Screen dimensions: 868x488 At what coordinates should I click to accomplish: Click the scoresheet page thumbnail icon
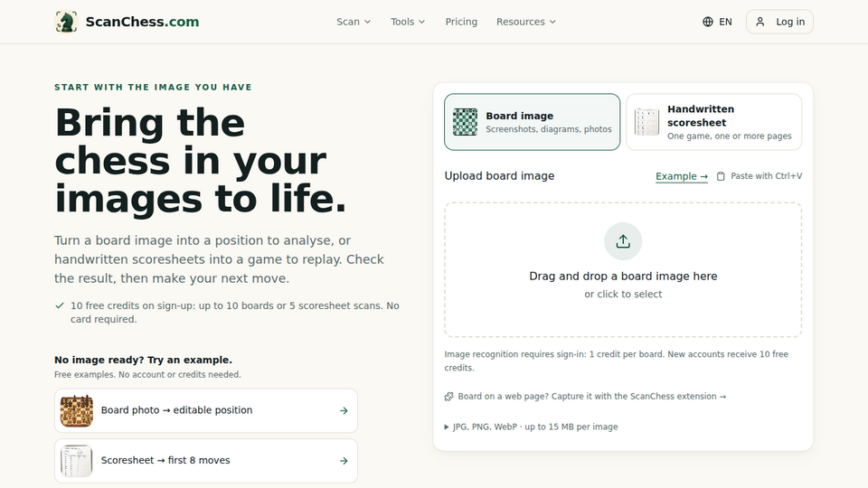pos(646,122)
